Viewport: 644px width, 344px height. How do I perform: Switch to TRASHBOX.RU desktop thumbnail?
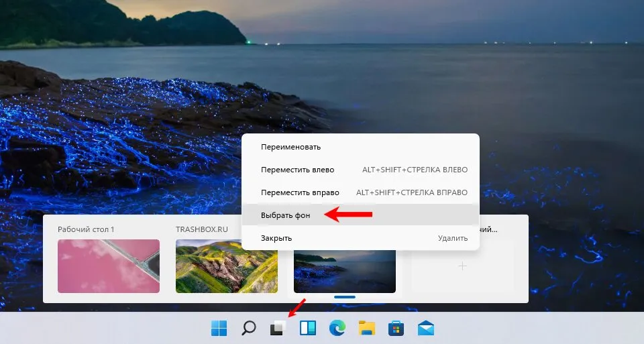point(227,266)
